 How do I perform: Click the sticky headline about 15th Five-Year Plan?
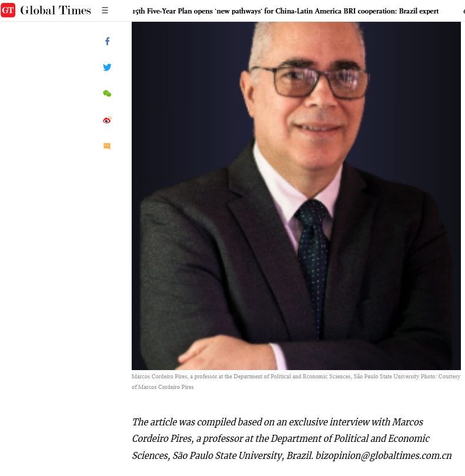coord(286,11)
